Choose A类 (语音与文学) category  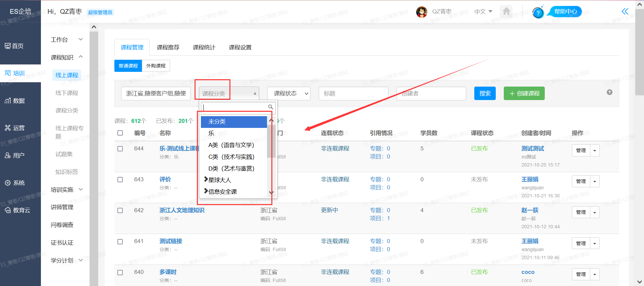(x=234, y=145)
